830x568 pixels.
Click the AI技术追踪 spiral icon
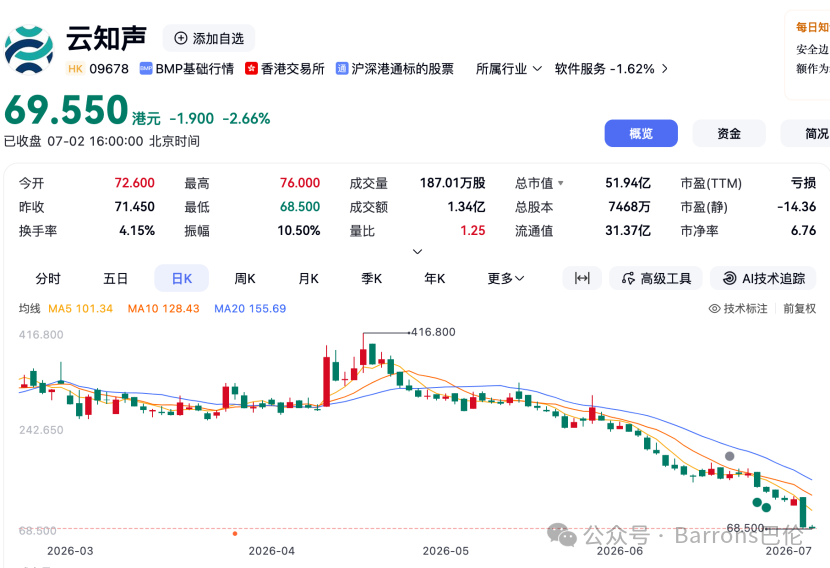[x=729, y=278]
